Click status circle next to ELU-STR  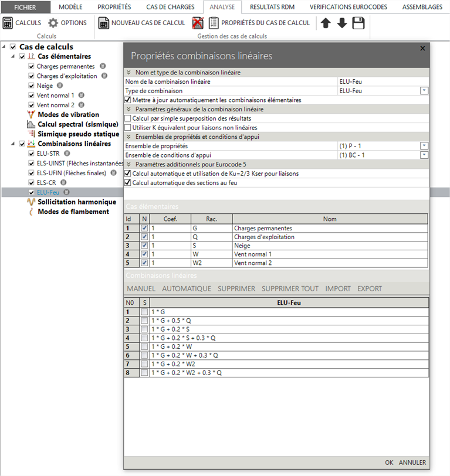tap(67, 154)
